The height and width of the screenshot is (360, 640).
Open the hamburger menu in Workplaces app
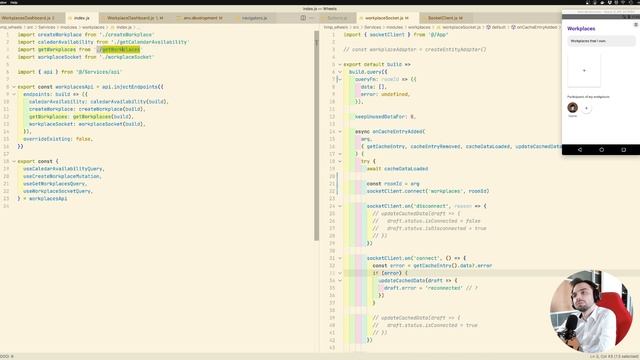tap(636, 25)
